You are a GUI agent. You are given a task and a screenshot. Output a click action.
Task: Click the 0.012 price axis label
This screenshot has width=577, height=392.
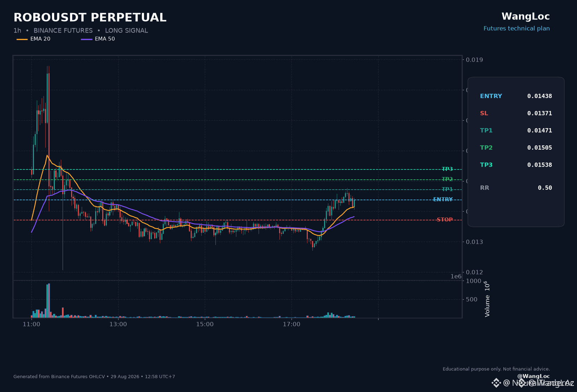pyautogui.click(x=474, y=272)
